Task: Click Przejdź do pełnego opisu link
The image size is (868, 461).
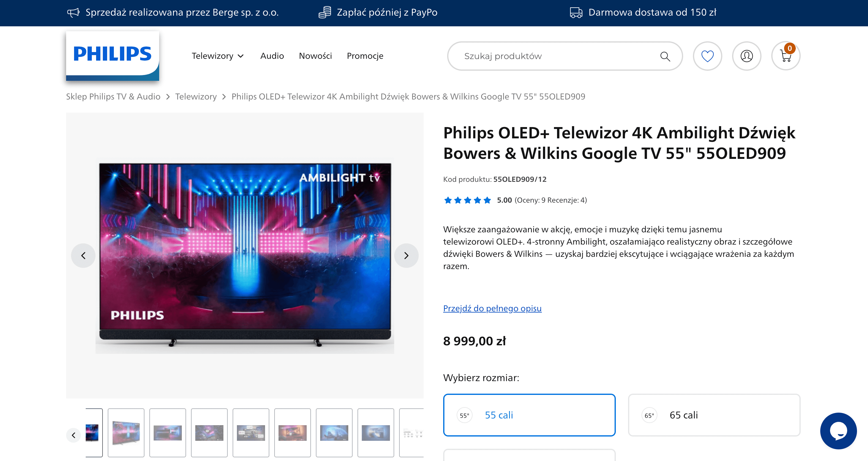Action: coord(492,308)
